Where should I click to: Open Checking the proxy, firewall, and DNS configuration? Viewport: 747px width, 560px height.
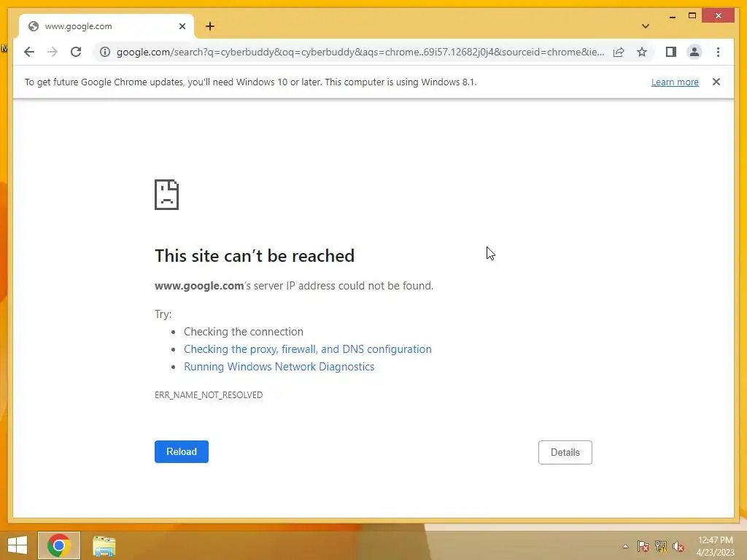(308, 349)
